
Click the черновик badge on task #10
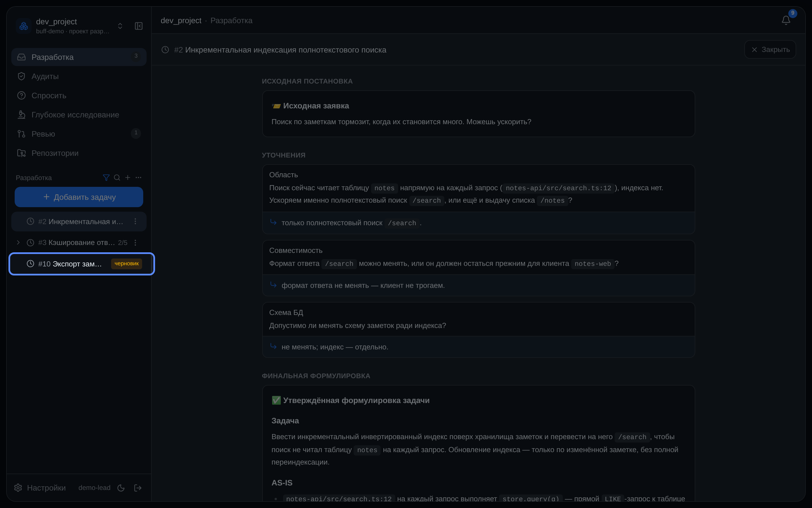point(127,264)
